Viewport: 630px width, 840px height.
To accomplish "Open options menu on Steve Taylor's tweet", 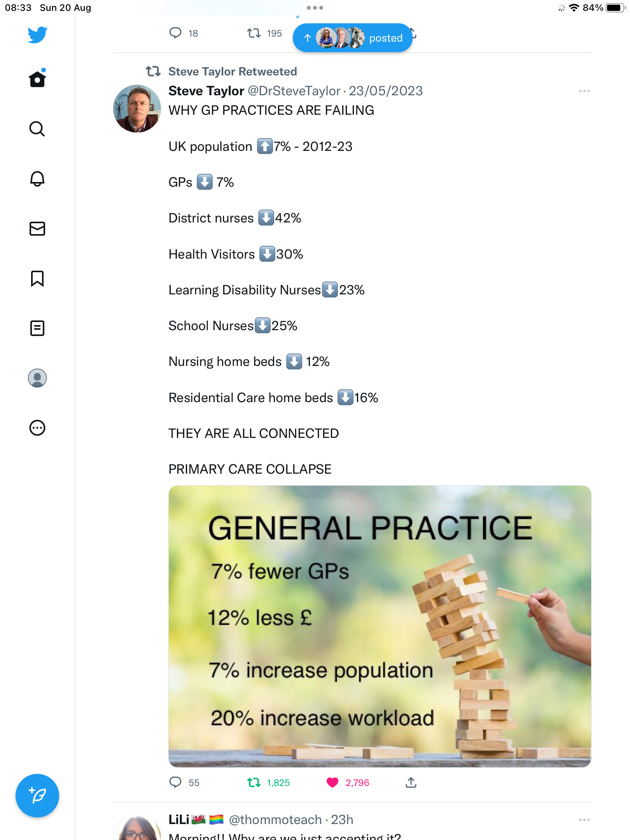I will coord(584,91).
